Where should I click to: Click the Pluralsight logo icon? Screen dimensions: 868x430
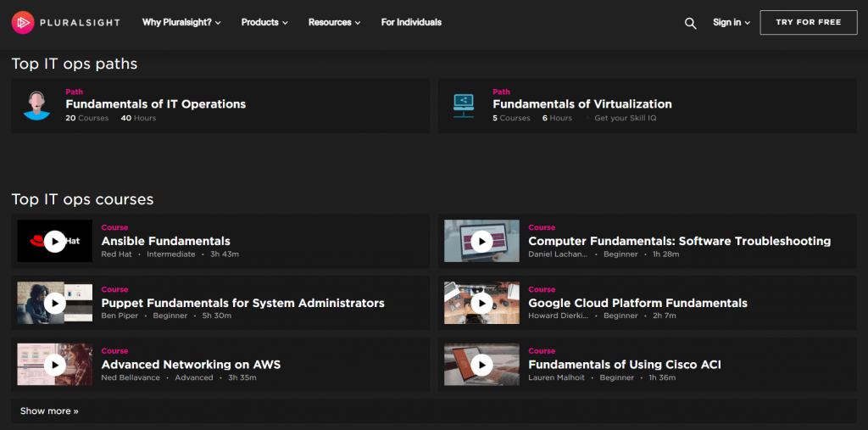(x=23, y=22)
